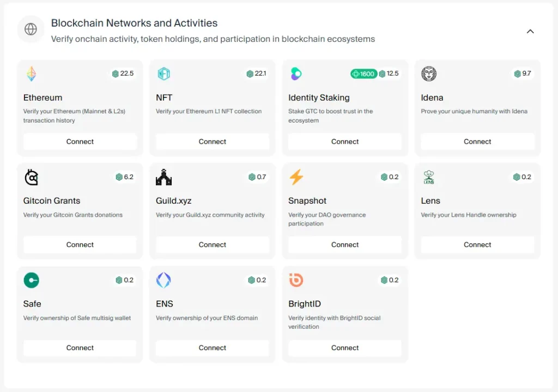Click the globe icon beside section title
This screenshot has height=392, width=558.
[31, 29]
